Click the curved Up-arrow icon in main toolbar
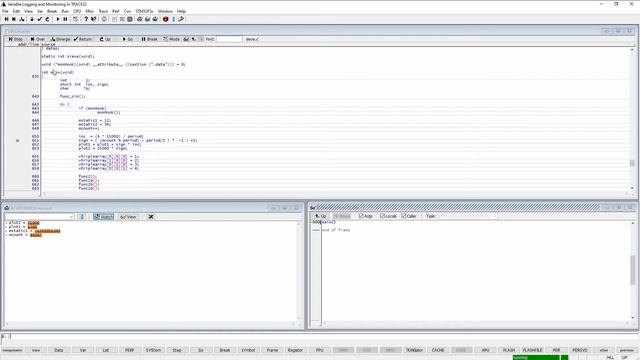Screen dimensions: 640x360 point(47,19)
